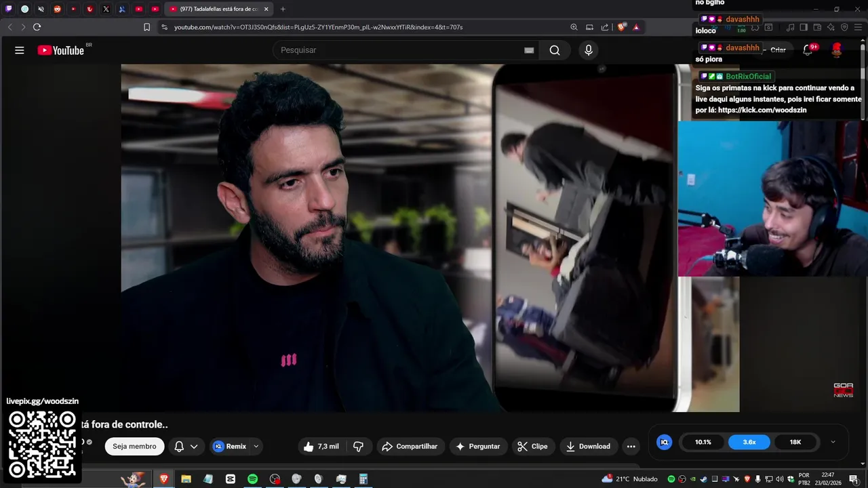The image size is (868, 488).
Task: Open the YouTube guide hamburger menu
Action: point(20,50)
